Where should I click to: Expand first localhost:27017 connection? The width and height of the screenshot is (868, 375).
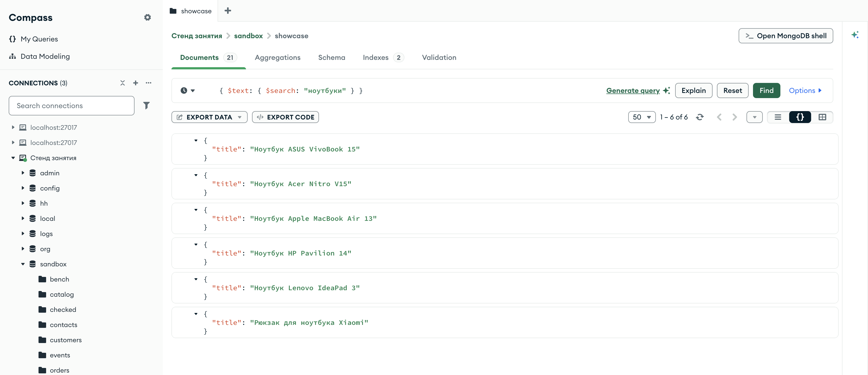(x=13, y=128)
